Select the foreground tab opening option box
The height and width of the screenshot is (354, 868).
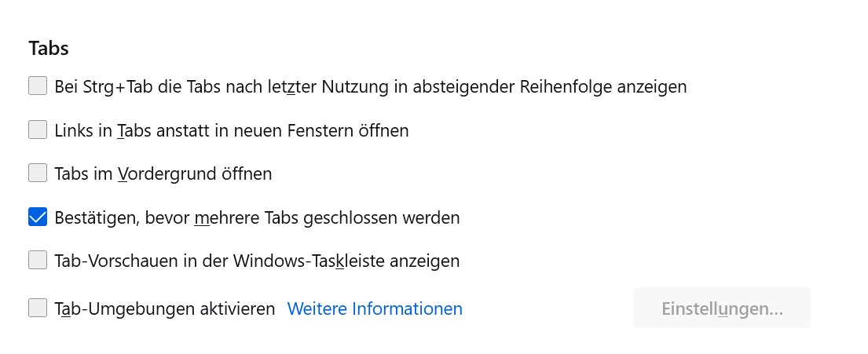38,173
